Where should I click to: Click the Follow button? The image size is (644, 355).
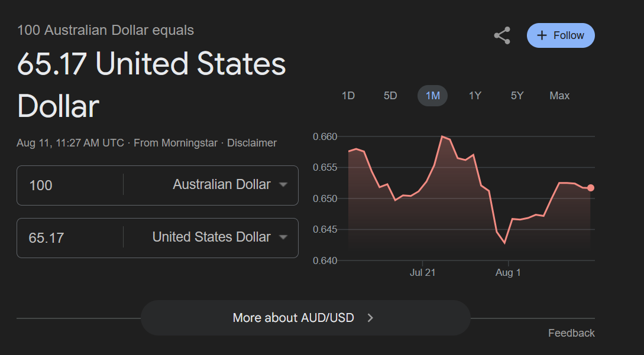click(x=561, y=35)
